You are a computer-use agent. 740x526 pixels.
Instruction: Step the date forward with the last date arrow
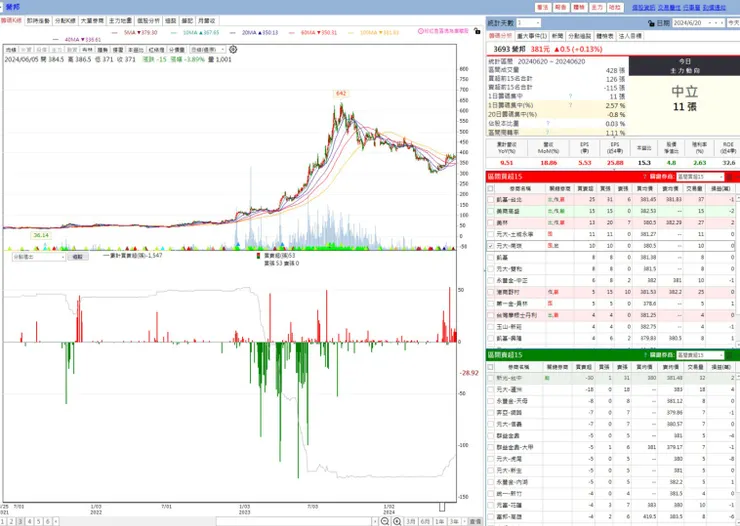(722, 23)
